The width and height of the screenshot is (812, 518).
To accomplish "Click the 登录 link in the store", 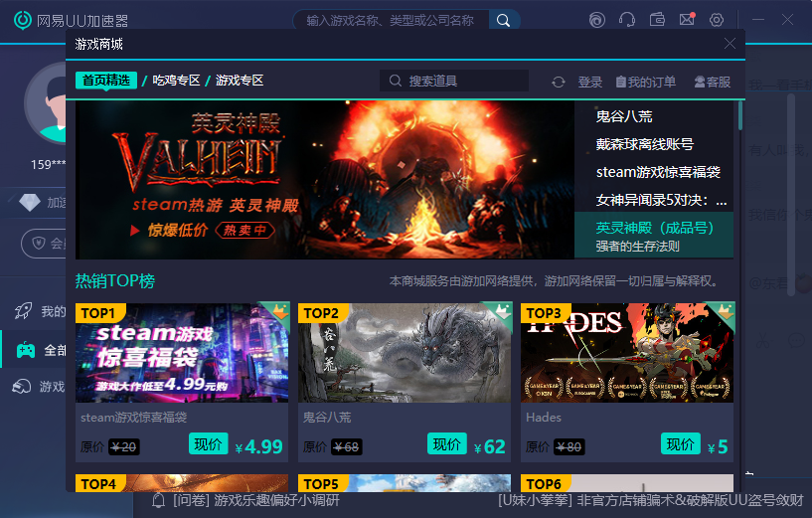I will (x=589, y=82).
